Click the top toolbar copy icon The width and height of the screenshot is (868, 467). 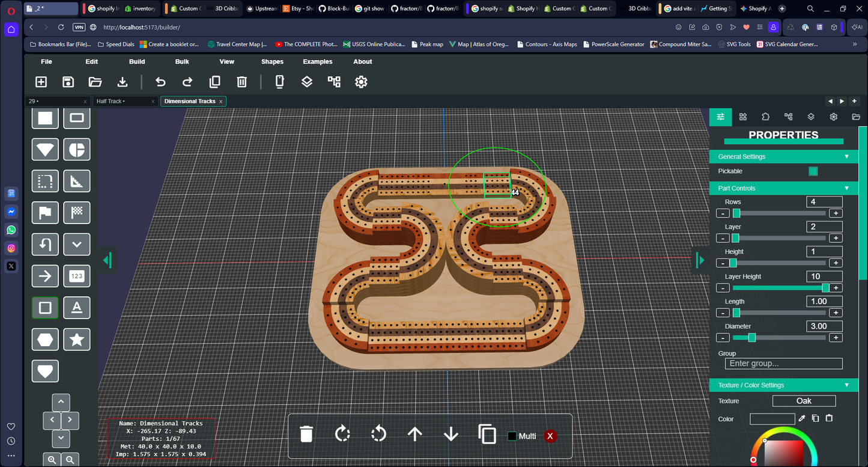point(214,82)
